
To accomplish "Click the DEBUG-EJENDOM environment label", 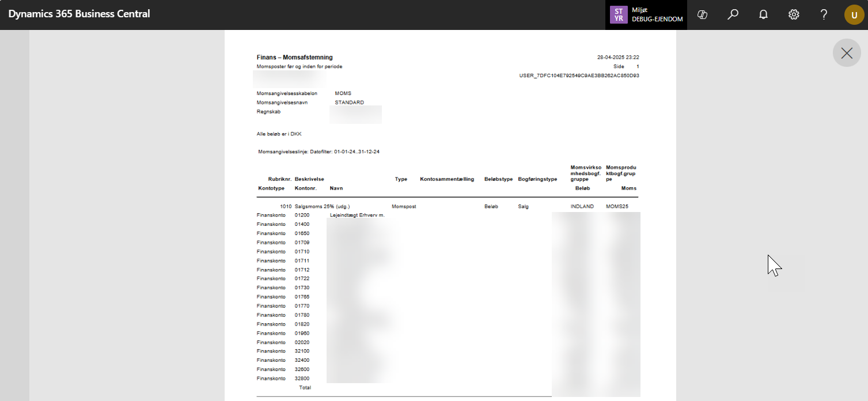I will coord(657,19).
